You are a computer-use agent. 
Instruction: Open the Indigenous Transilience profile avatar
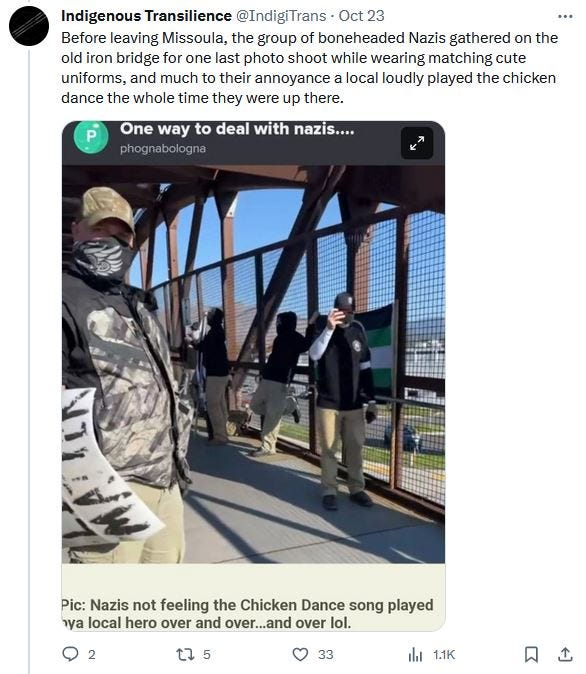point(29,26)
